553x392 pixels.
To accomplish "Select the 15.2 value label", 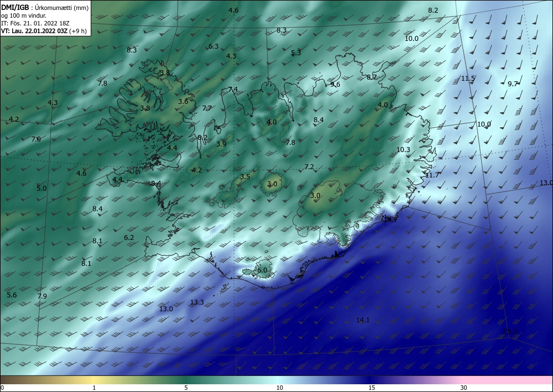I will [x=510, y=331].
